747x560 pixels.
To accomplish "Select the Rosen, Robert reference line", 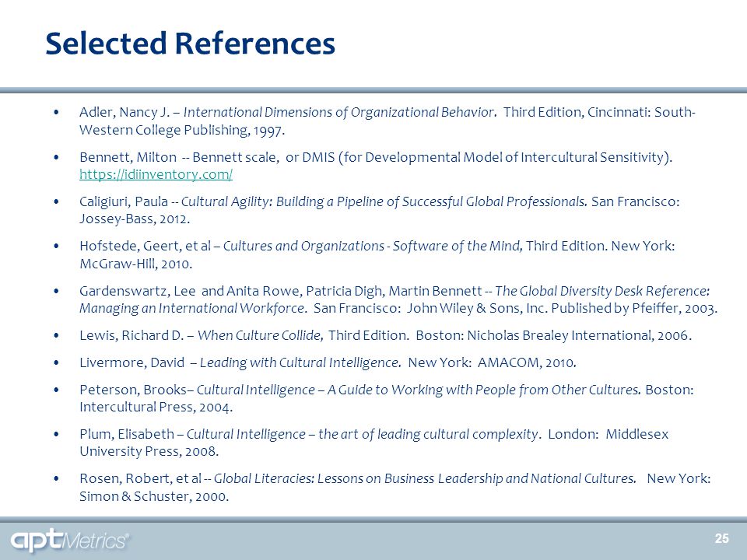I will pyautogui.click(x=395, y=478).
